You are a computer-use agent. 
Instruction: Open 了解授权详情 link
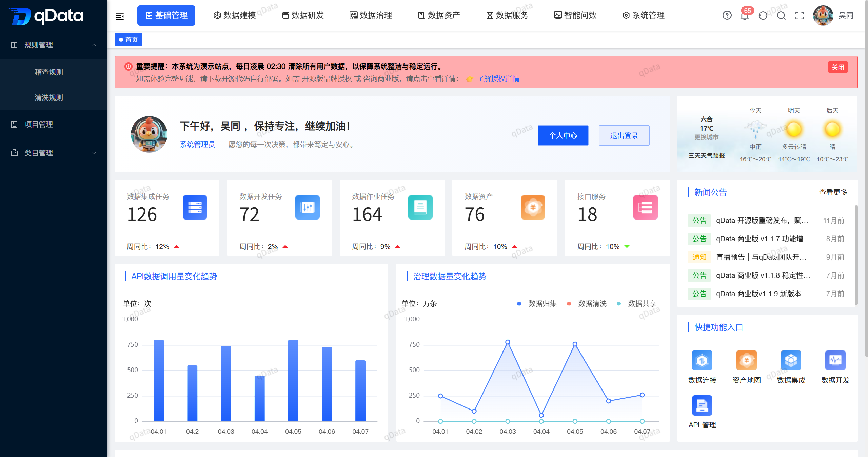(x=498, y=79)
